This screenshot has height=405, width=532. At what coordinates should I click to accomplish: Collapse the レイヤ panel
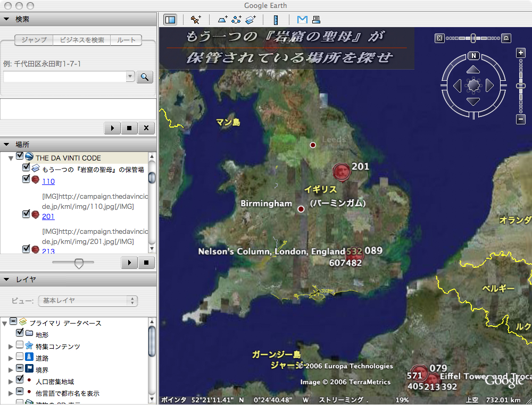point(6,280)
